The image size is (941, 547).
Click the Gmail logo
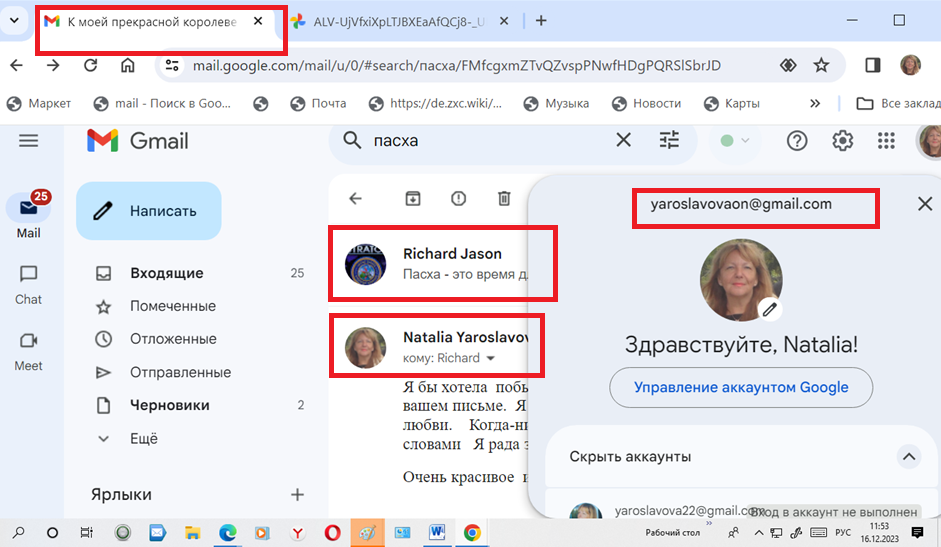tap(137, 141)
